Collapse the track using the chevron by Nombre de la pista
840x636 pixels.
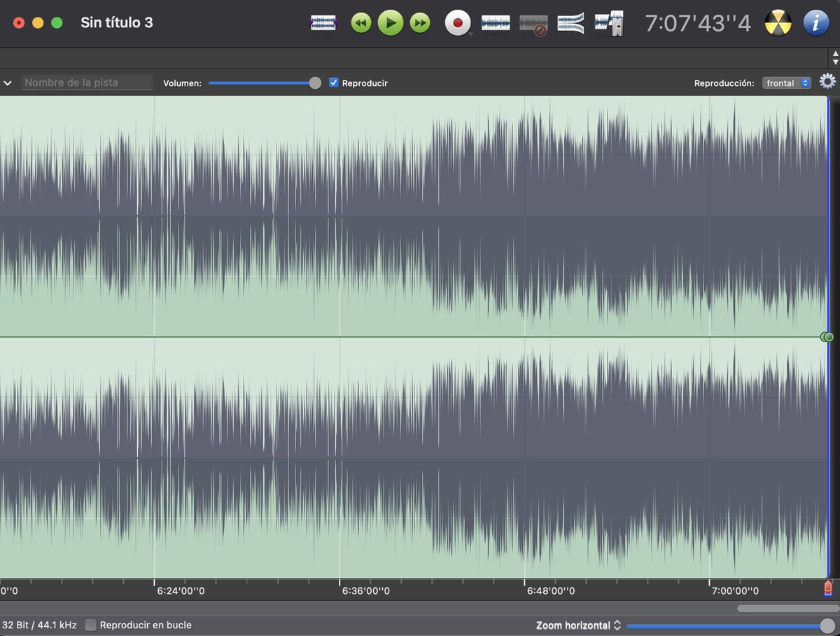click(x=8, y=83)
